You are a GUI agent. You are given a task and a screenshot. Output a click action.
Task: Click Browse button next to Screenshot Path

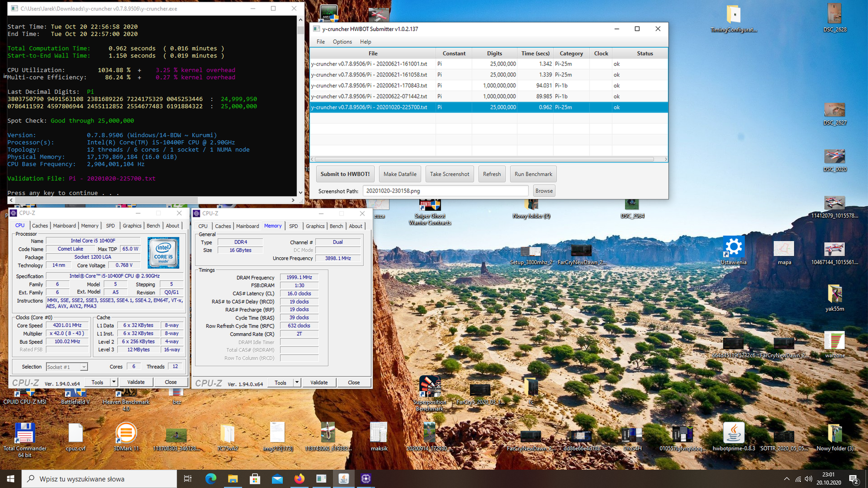(x=544, y=191)
